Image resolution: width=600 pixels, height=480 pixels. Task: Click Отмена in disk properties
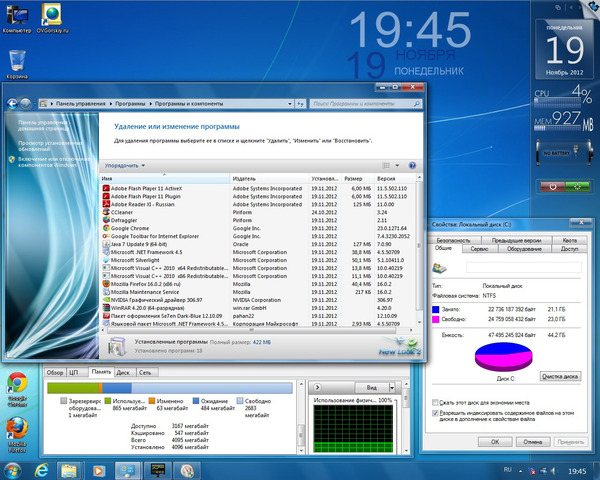coord(533,442)
